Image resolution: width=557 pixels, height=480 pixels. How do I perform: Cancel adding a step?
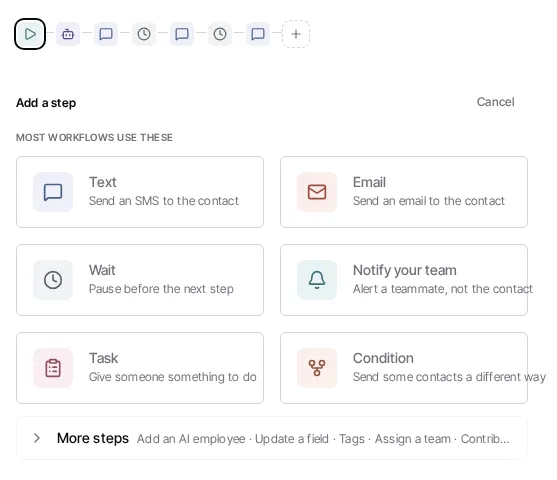(495, 102)
